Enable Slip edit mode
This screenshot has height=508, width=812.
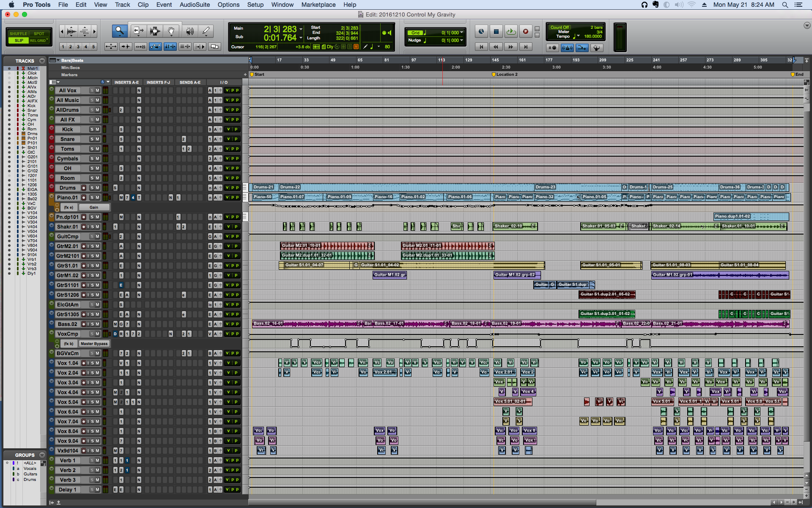19,41
